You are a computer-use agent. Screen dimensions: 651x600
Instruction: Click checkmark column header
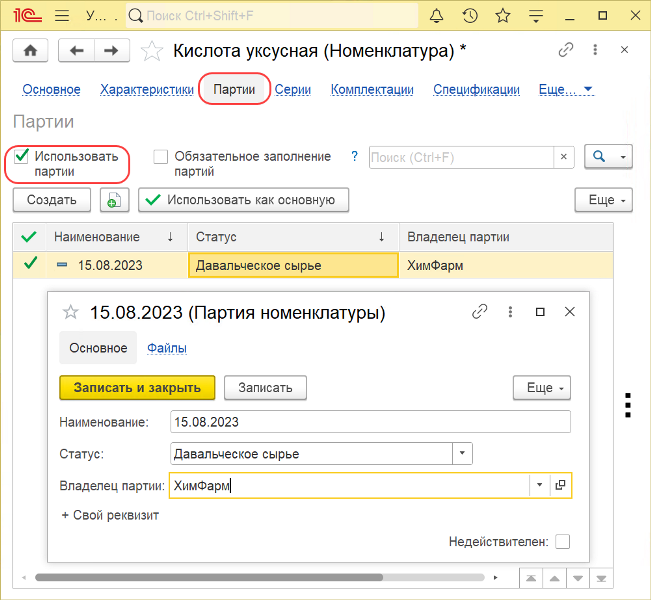coord(29,237)
